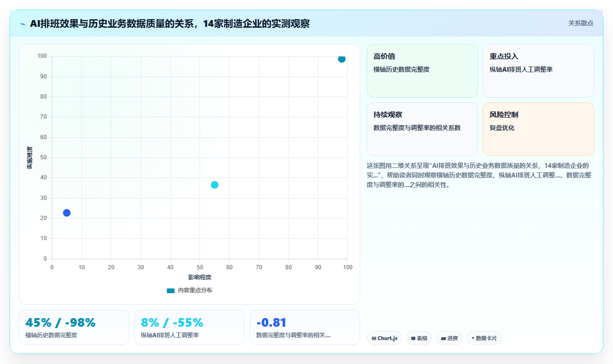613x364 pixels.
Task: Click 数据完整度与调整率的相关系数 in 持续观察 card
Action: pos(417,128)
